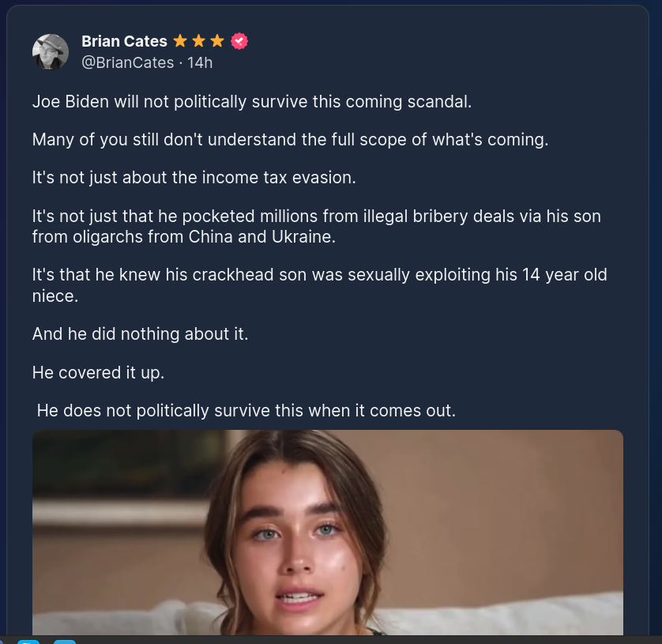Click the first gold star icon
The height and width of the screenshot is (644, 662).
tap(180, 41)
